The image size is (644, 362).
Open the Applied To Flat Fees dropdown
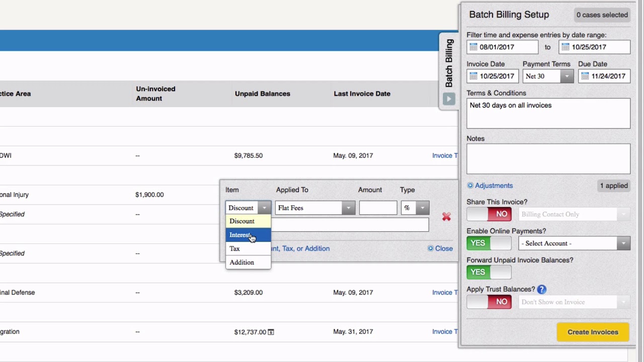[315, 208]
